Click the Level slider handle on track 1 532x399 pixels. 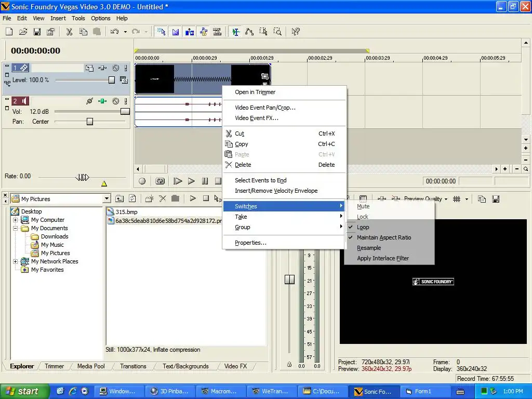point(112,80)
